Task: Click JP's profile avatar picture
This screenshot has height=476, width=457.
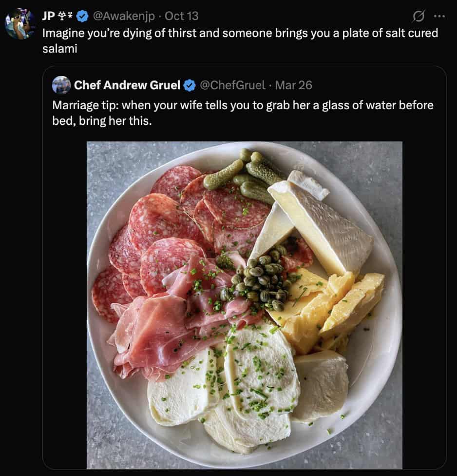Action: [20, 24]
